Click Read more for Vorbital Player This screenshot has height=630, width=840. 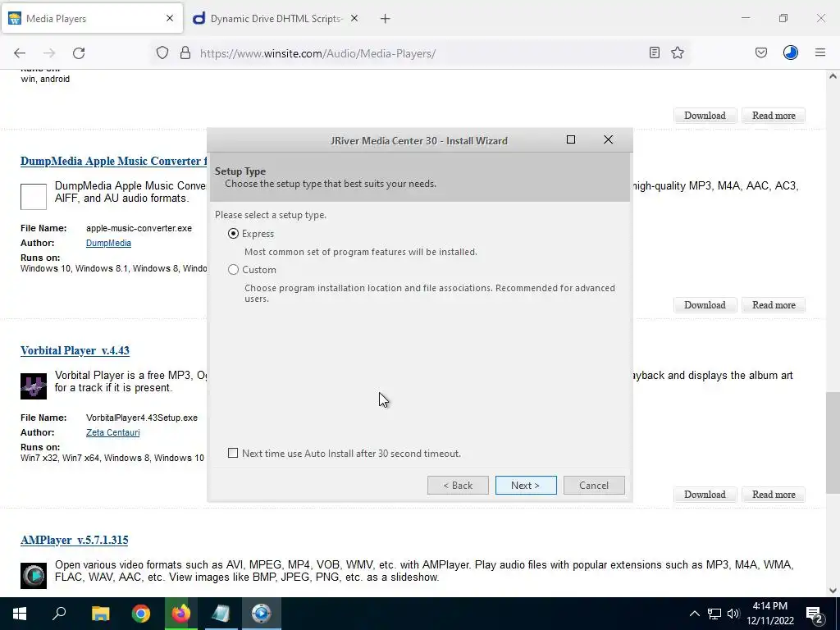point(774,495)
